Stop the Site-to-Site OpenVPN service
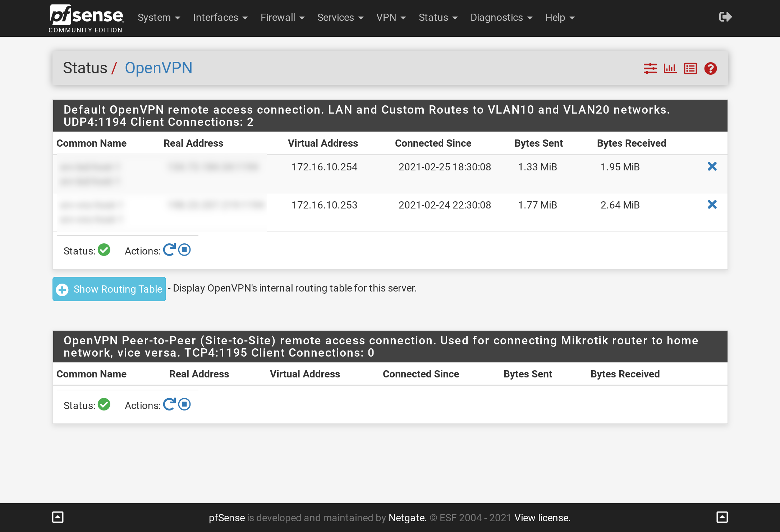This screenshot has width=780, height=532. (184, 404)
